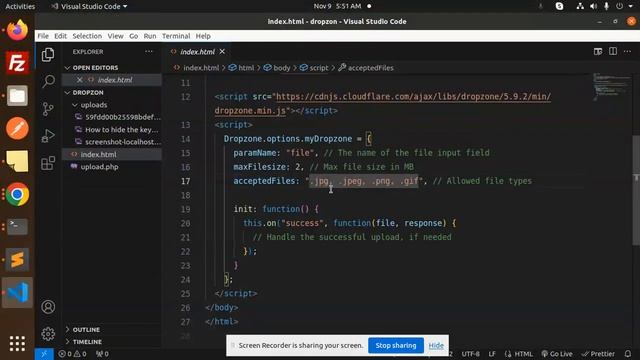Split the editor to the right
The image size is (640, 360).
[613, 51]
